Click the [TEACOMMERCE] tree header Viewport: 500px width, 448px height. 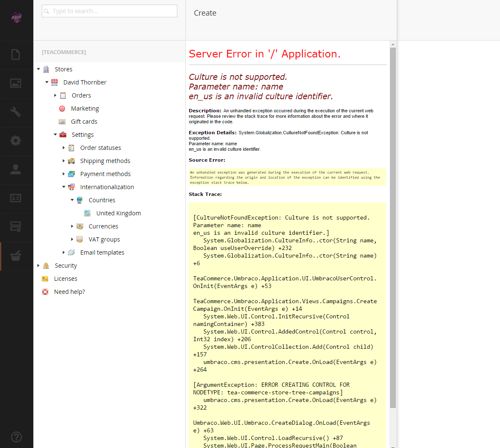pos(64,52)
